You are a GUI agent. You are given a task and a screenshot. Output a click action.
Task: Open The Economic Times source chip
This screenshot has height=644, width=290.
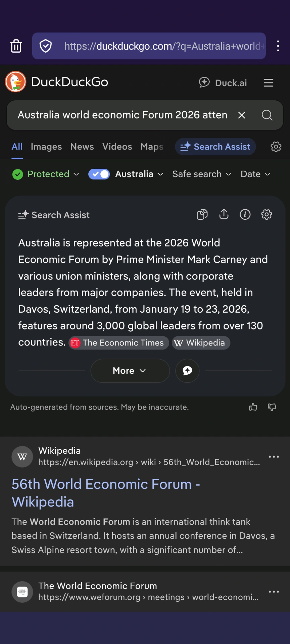pos(118,342)
